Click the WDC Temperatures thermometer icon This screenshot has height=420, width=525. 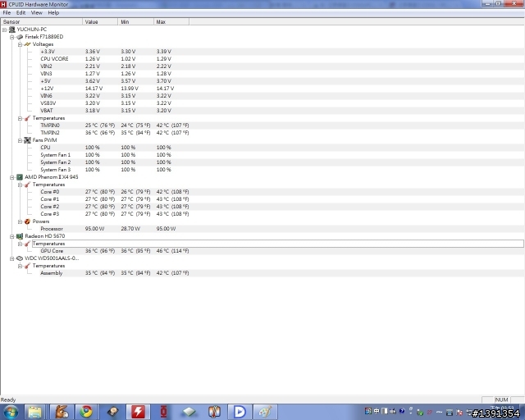pos(27,266)
